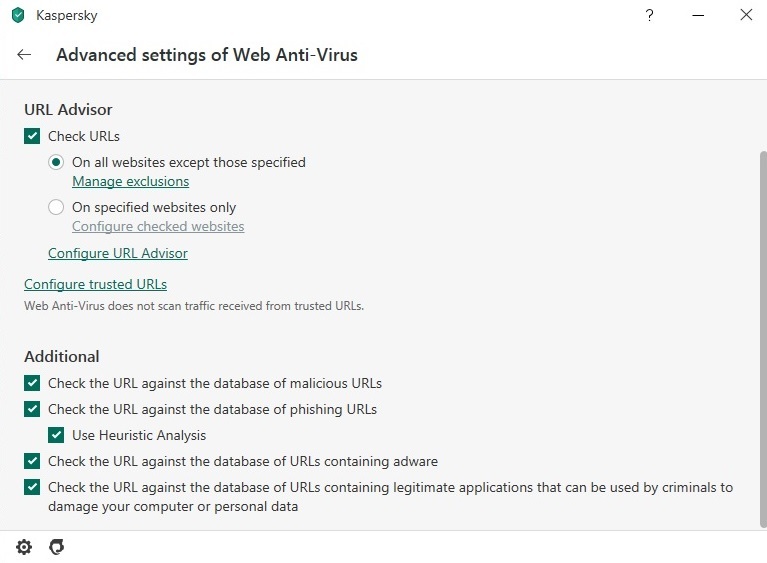Select On all websites except those specified
This screenshot has height=563, width=767.
[x=56, y=162]
